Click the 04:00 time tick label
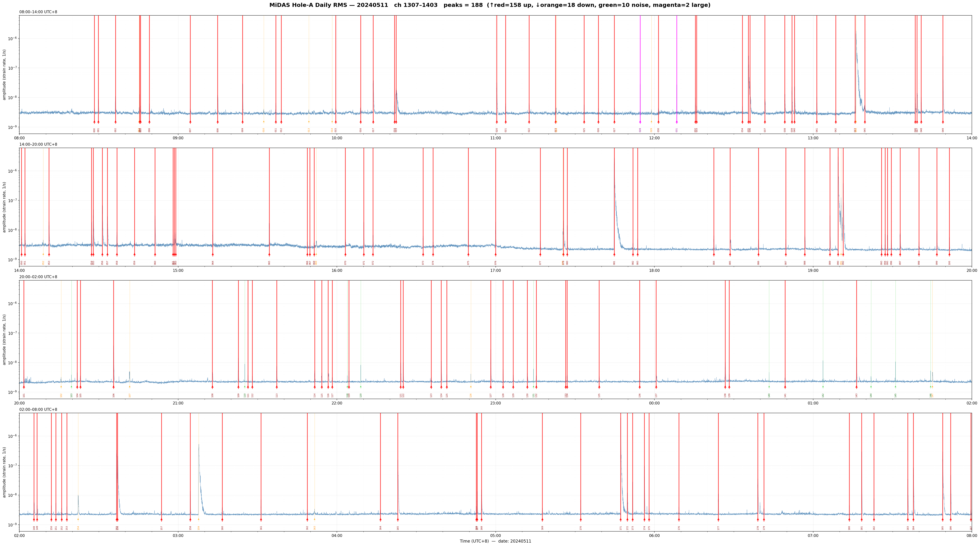Viewport: 980px width, 546px height. point(337,536)
